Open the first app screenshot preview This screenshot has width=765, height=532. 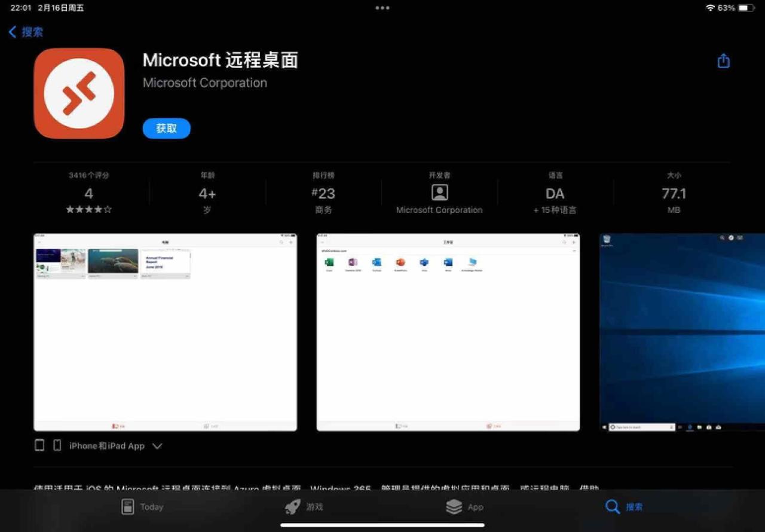pyautogui.click(x=166, y=332)
